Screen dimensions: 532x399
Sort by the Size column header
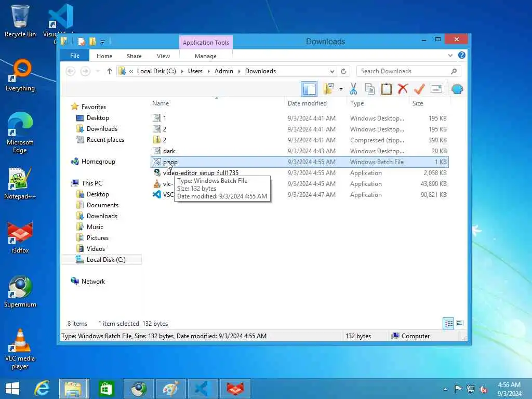click(418, 103)
